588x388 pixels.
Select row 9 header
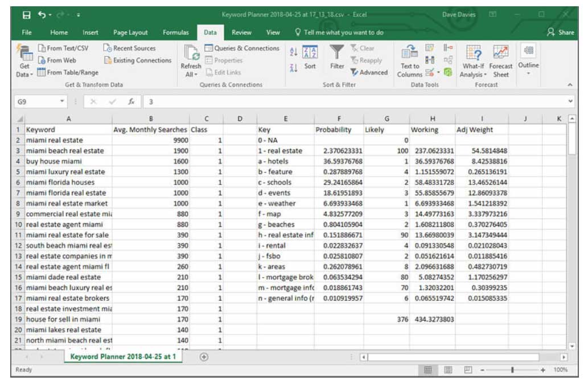pyautogui.click(x=19, y=214)
